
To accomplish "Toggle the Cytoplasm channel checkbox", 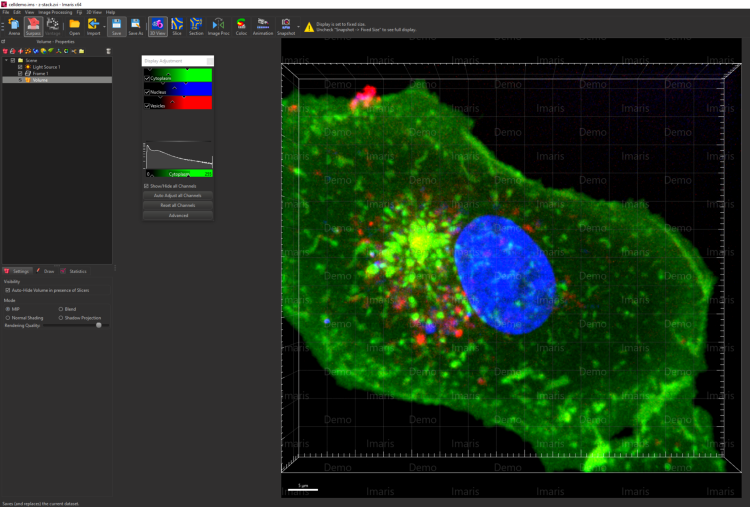I will tap(148, 77).
